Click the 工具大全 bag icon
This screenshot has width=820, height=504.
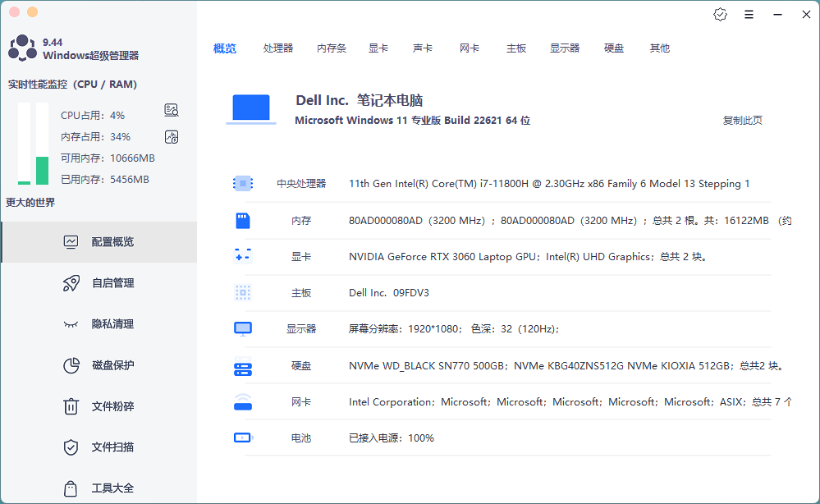click(71, 488)
